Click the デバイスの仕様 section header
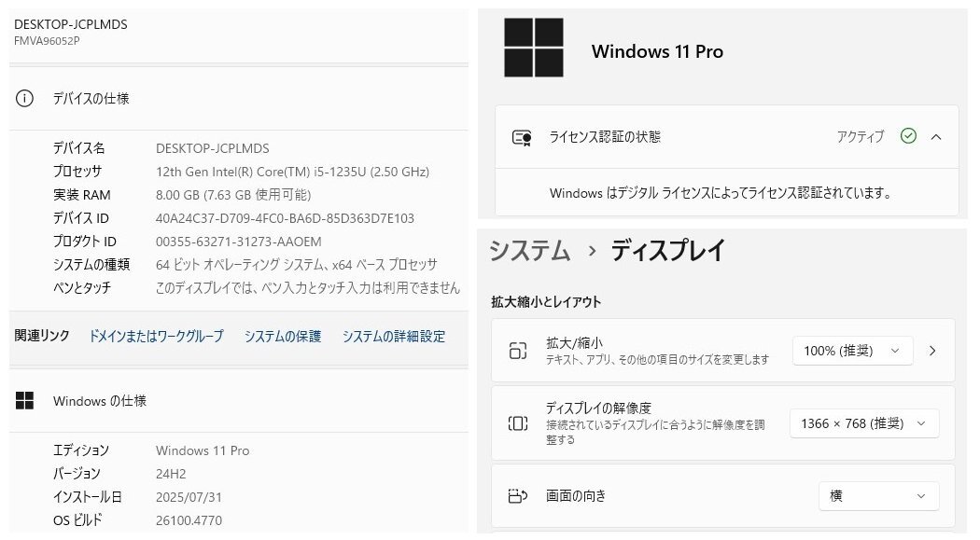Viewport: 980px width, 540px height. click(x=91, y=99)
